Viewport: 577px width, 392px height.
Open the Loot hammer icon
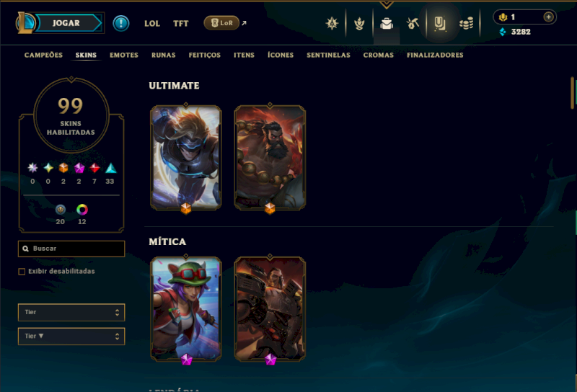[413, 24]
